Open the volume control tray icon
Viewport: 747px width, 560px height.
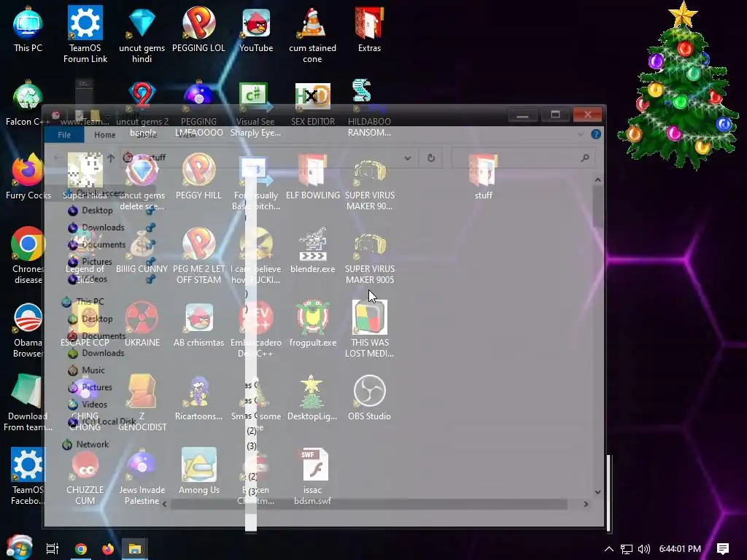pos(643,549)
